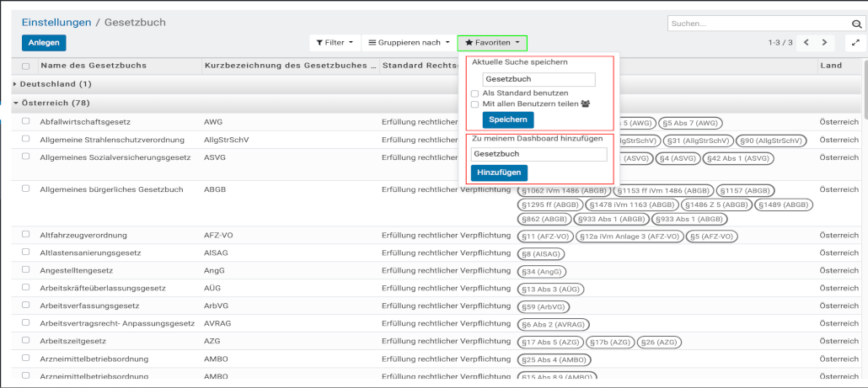Click the §34 (AngG) tag

coord(542,271)
